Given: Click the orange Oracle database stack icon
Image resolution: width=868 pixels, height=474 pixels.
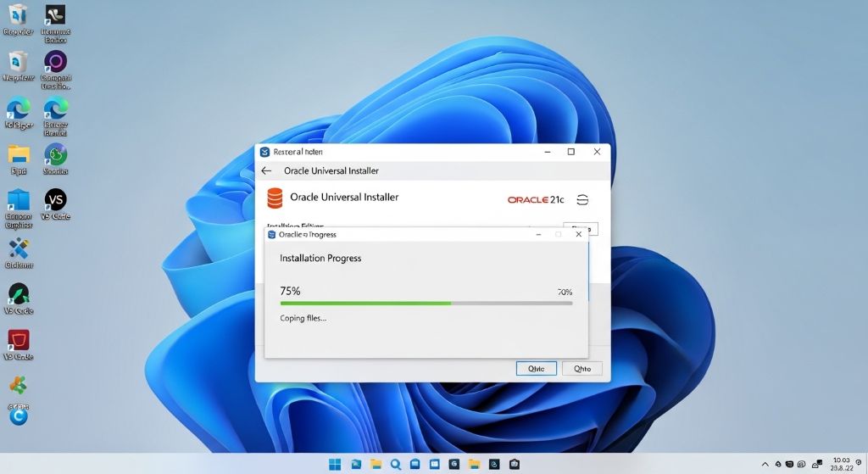Looking at the screenshot, I should click(x=275, y=198).
